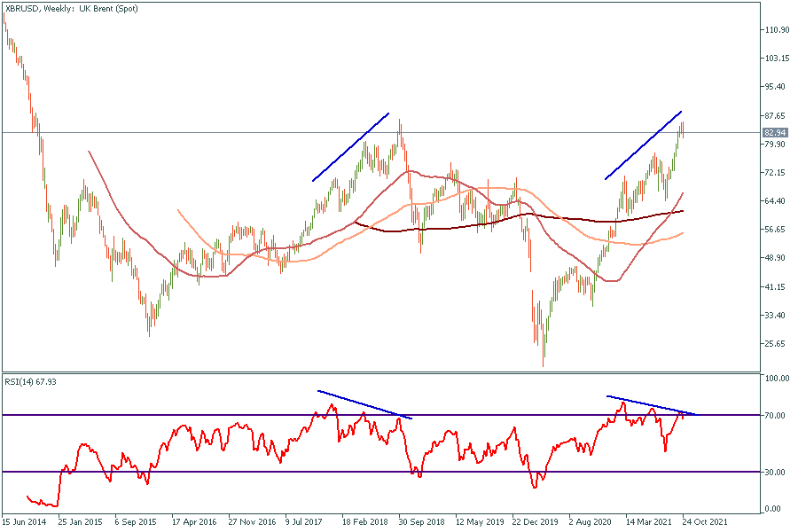Select the 22 Dec 2019 date marker
Image resolution: width=798 pixels, height=532 pixels.
[536, 523]
